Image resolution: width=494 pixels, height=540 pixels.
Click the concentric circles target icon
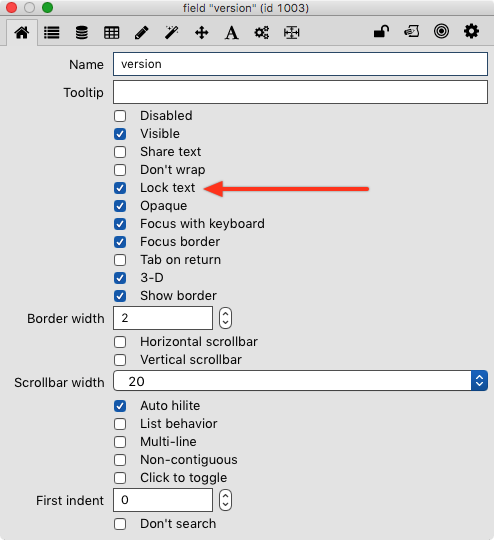[441, 31]
